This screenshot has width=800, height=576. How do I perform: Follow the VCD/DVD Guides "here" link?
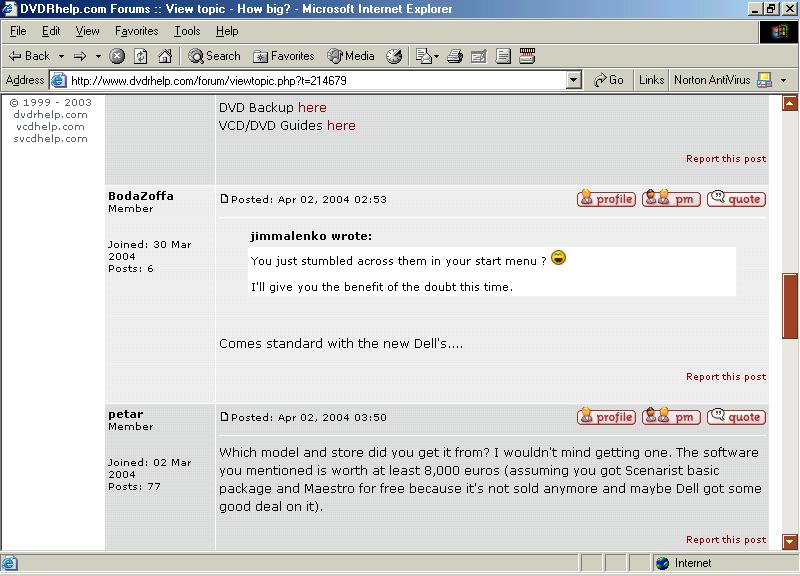[341, 126]
